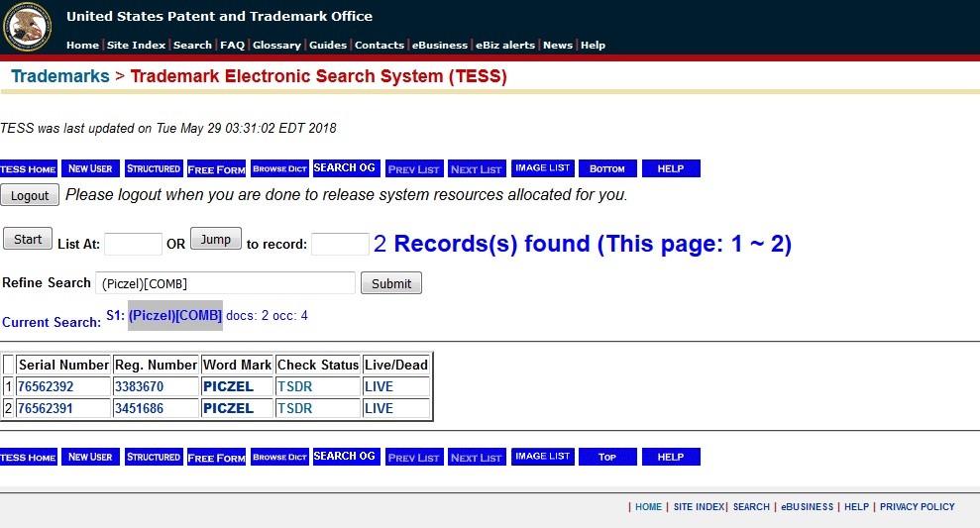Click the bottom Browse Dict button
The image size is (980, 528).
tap(280, 457)
